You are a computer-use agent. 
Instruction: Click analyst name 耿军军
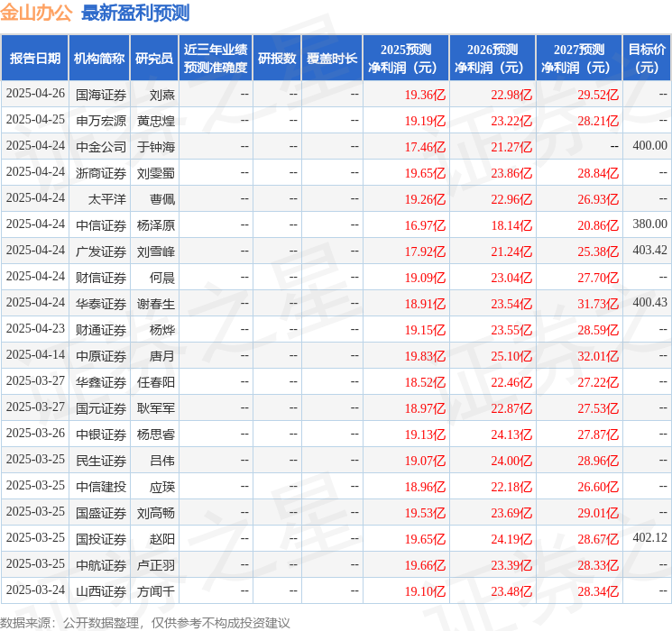[155, 408]
